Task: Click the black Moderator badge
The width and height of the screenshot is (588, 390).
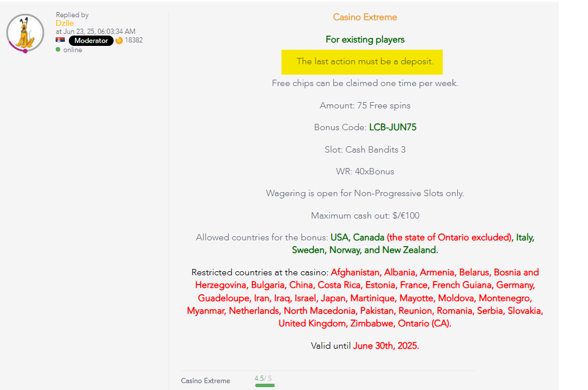Action: click(91, 41)
